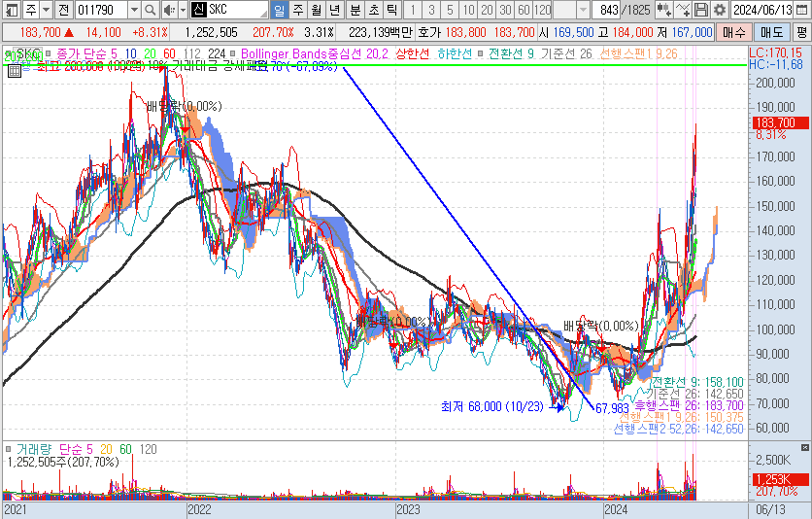Choose the 10 interval button
Image resolution: width=812 pixels, height=519 pixels.
tap(468, 10)
